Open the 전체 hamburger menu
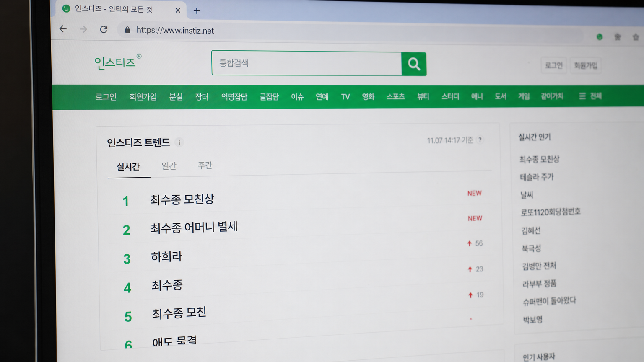Screen dimensions: 644x362 590,96
